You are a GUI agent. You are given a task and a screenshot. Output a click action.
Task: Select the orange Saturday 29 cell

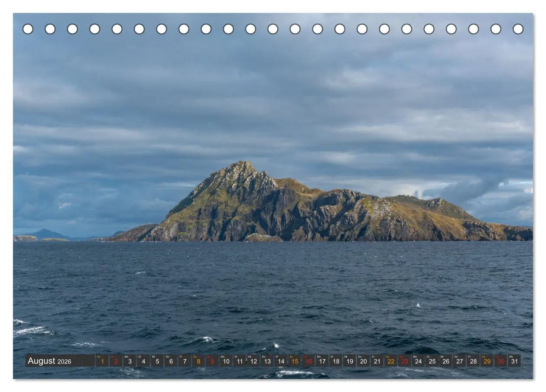pyautogui.click(x=487, y=360)
